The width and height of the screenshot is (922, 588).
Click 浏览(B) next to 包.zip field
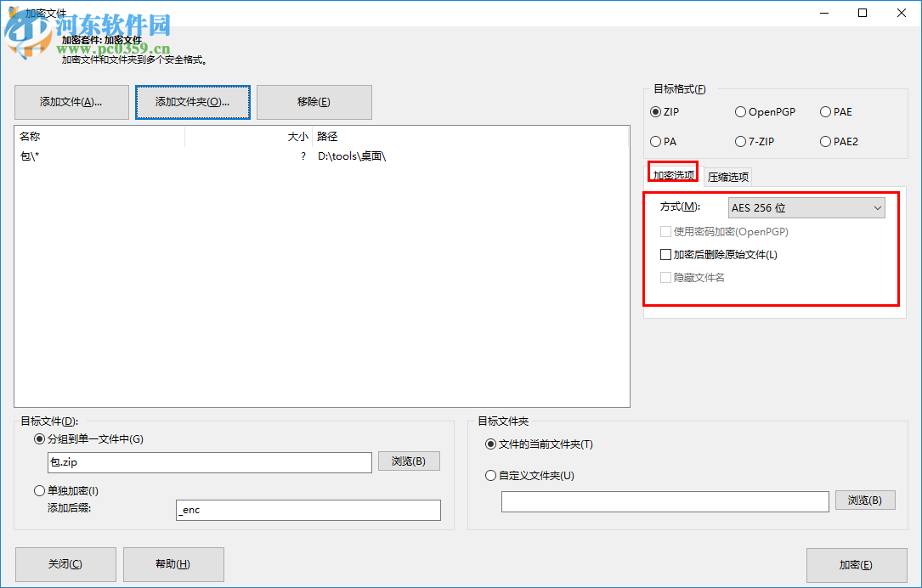[409, 461]
